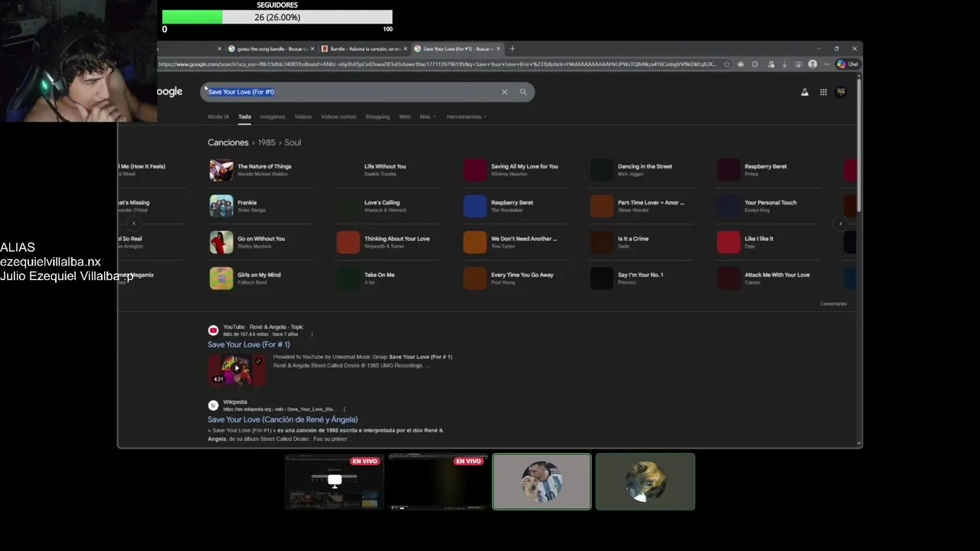Select the 'Save Your Love' browser tab
The height and width of the screenshot is (551, 980).
457,49
